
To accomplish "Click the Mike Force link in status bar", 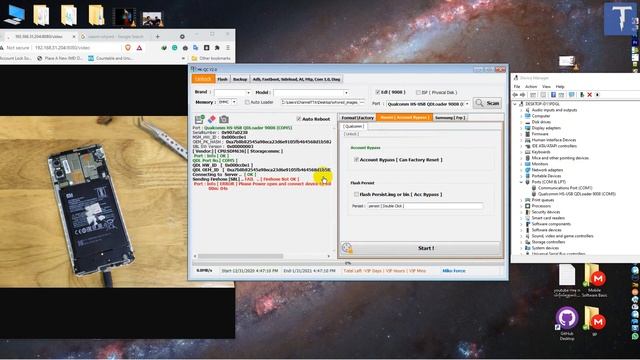I will coord(454,271).
